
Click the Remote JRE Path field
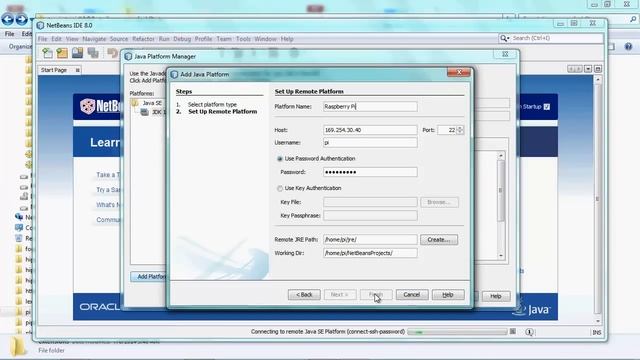[x=370, y=240]
